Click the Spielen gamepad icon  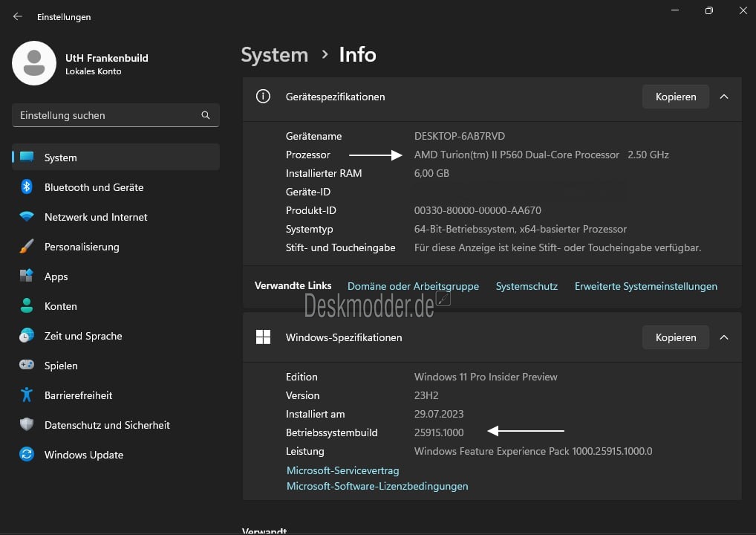coord(27,366)
